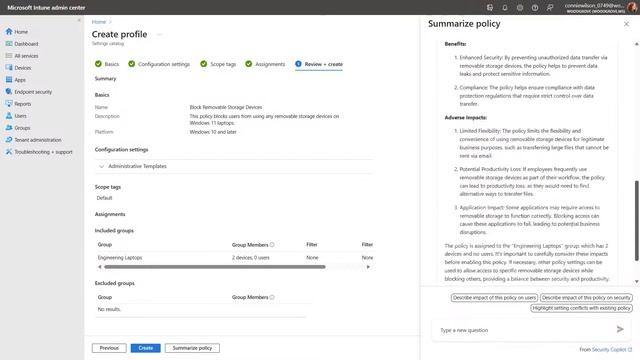Open the more options ellipsis beside Create profile
Image resolution: width=640 pixels, height=360 pixels.
point(159,35)
